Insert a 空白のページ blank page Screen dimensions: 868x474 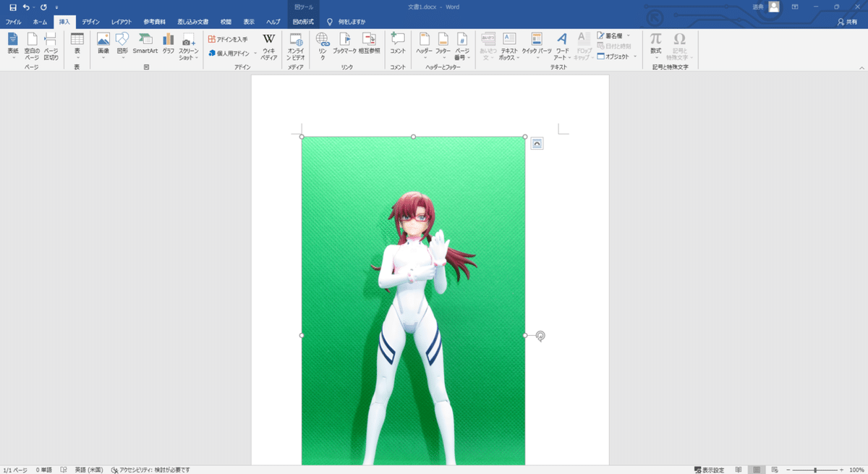(32, 46)
